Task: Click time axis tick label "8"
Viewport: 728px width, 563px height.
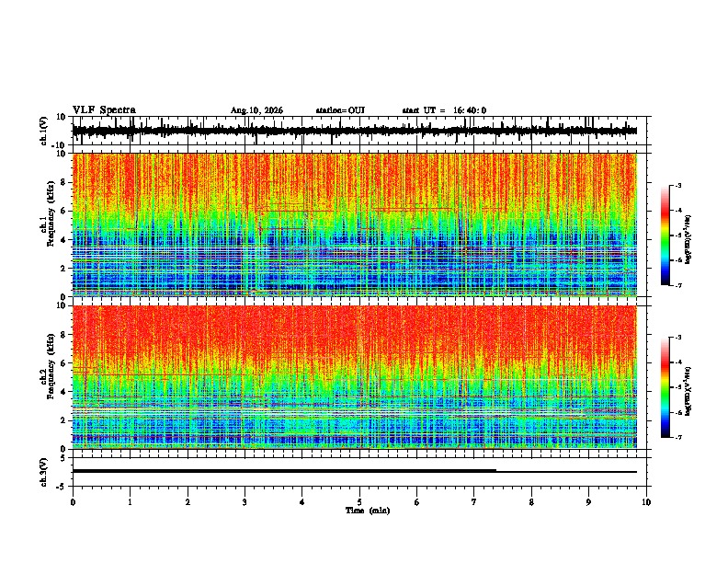Action: point(531,502)
